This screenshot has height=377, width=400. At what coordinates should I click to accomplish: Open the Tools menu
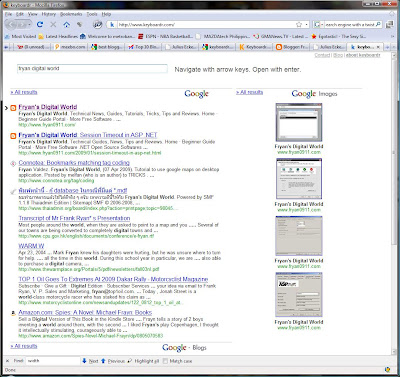click(x=92, y=14)
